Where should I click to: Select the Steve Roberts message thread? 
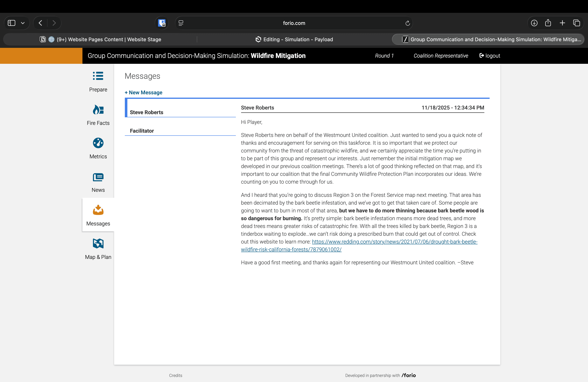146,112
